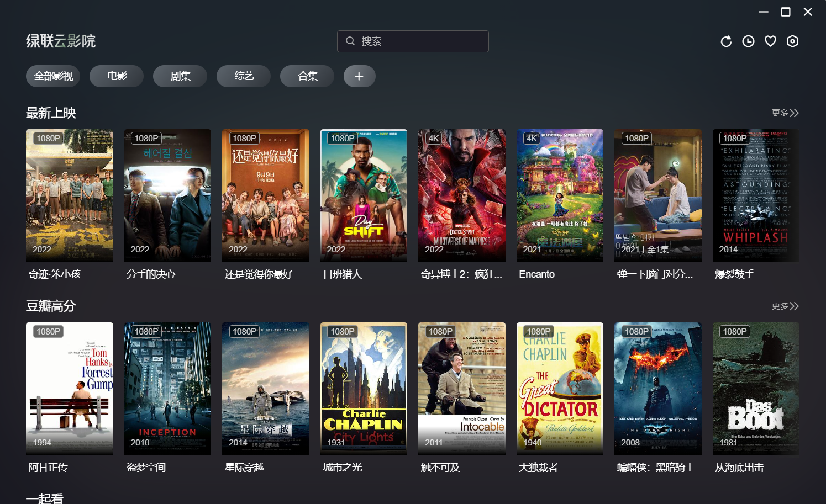This screenshot has width=826, height=504.
Task: Open the 合集 category
Action: (307, 76)
